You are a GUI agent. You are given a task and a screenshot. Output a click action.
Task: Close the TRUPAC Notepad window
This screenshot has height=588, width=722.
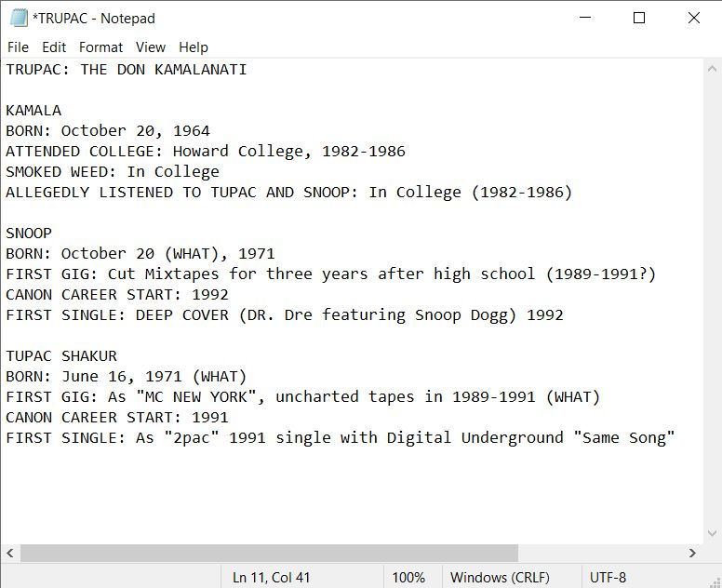(693, 18)
